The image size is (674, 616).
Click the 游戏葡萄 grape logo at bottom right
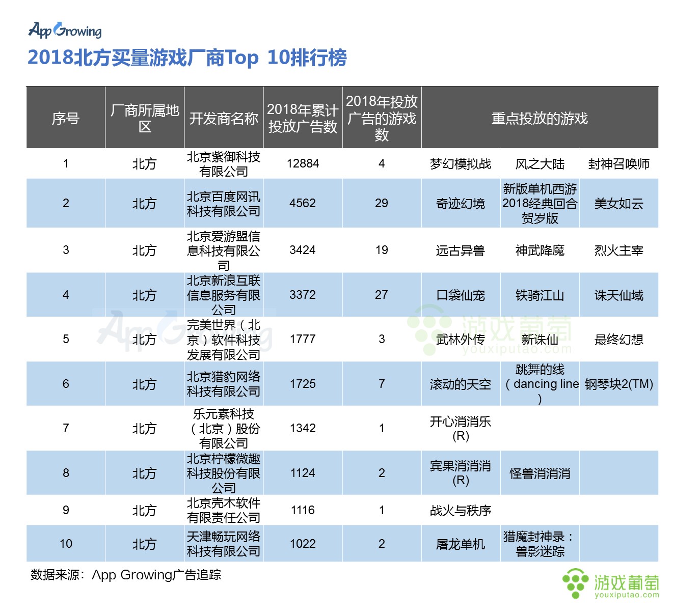[610, 583]
